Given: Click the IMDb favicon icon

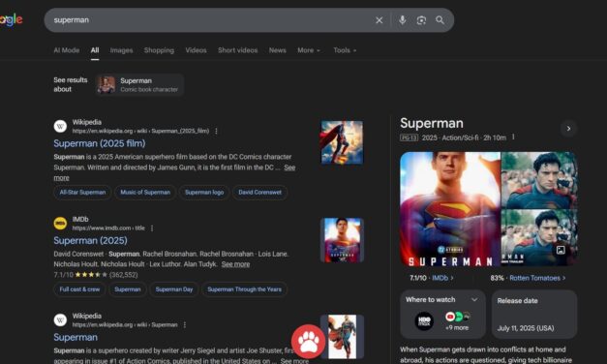Looking at the screenshot, I should point(60,224).
